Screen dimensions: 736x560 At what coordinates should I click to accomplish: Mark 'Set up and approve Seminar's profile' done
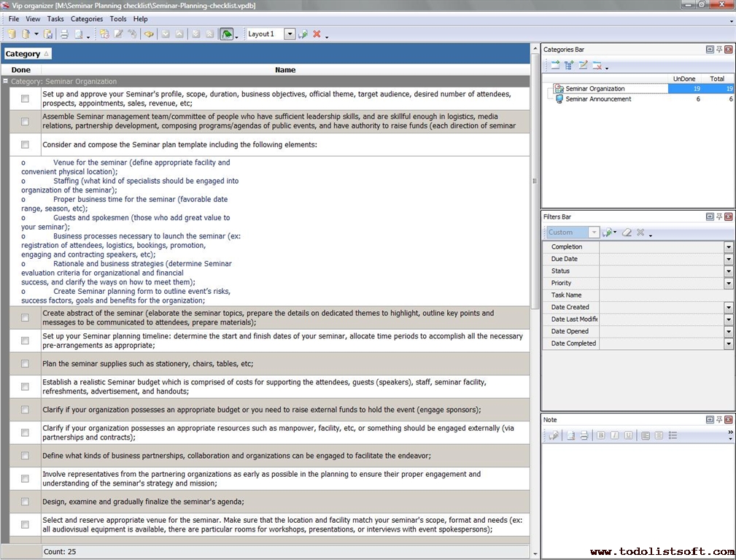pos(25,98)
